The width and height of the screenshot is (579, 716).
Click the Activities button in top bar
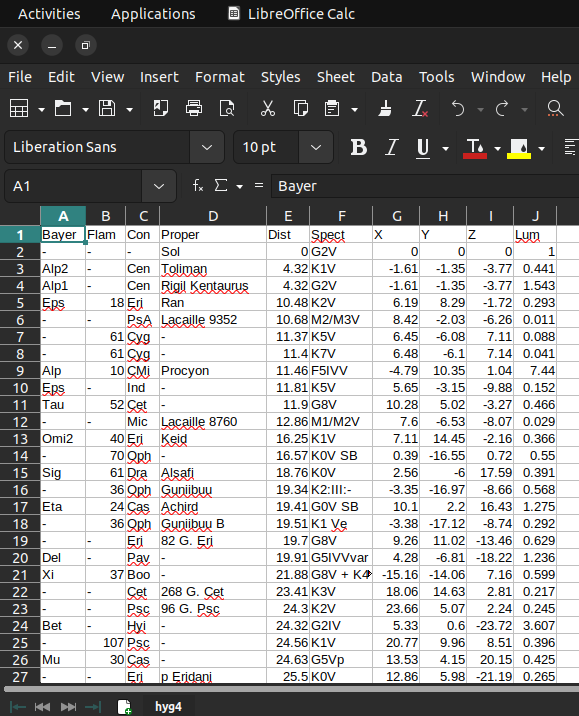49,14
